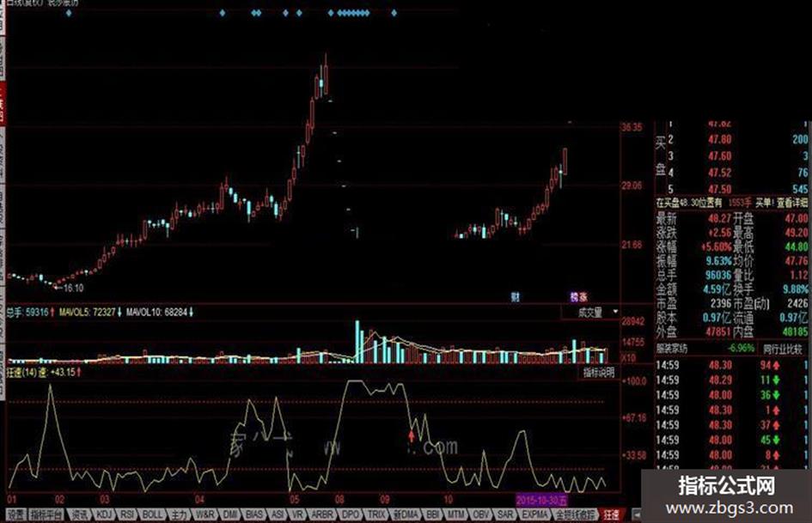Screen dimensions: 812x523
Task: Select the OBV indicator tab
Action: pyautogui.click(x=481, y=514)
